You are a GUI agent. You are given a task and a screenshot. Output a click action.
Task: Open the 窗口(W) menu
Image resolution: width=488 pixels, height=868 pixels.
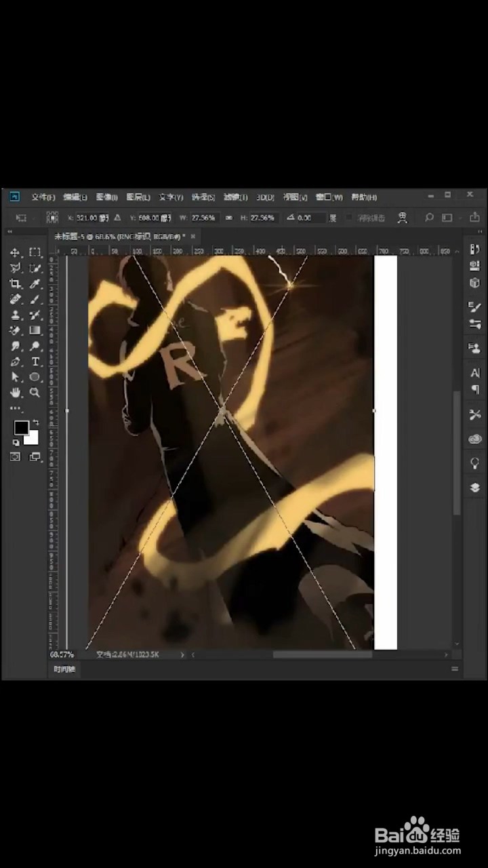click(x=329, y=197)
